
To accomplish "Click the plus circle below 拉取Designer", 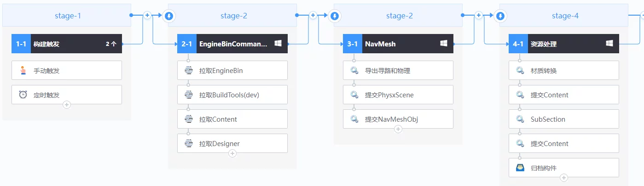I will pos(232,153).
